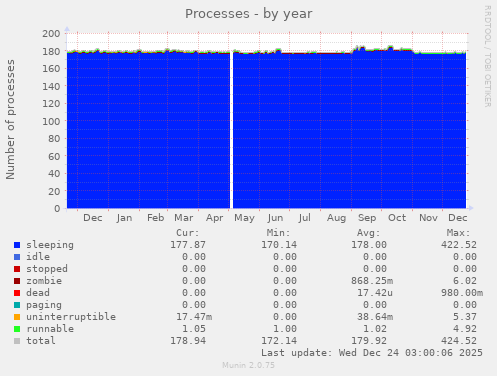Click sleeping minimum value 170.14
497x376 pixels.
point(279,245)
